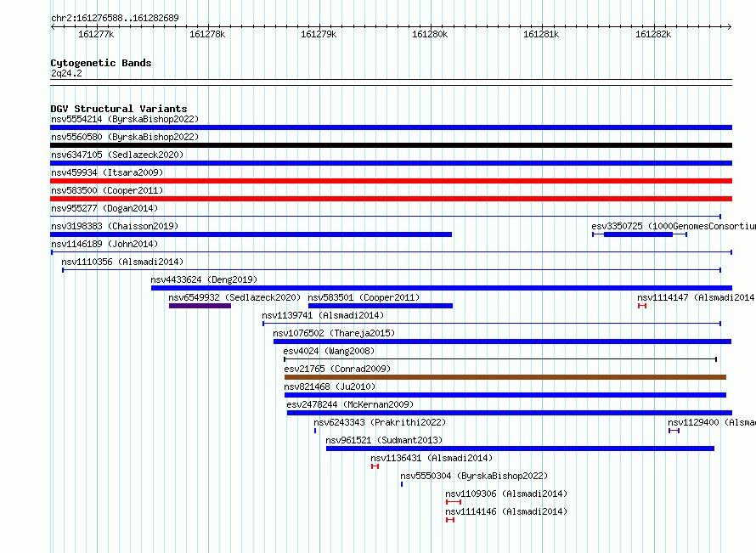Open nsv1110356 (Alsmadi2014) variant label
756x553 pixels.
(122, 262)
